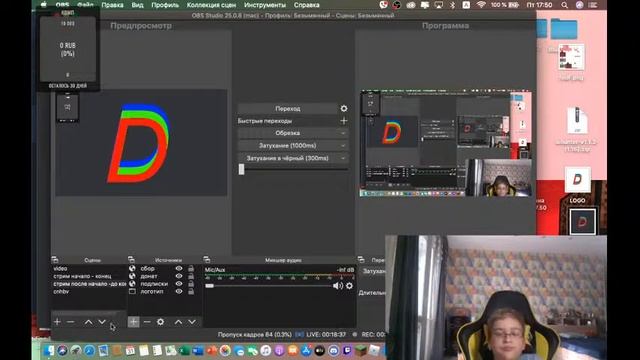This screenshot has width=640, height=360.
Task: Open the Справка menu
Action: [307, 5]
